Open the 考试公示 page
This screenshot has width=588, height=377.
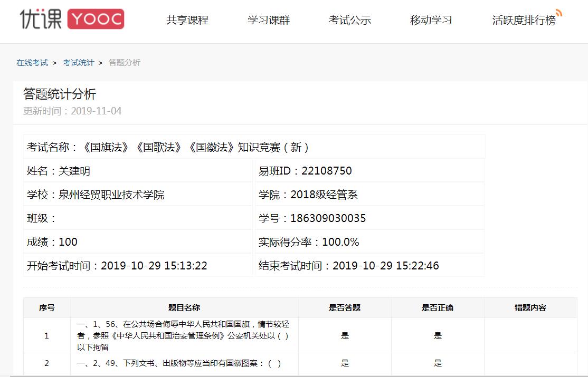(350, 21)
